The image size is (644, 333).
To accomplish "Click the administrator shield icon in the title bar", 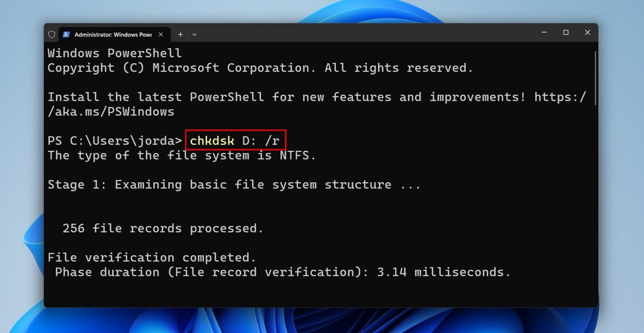I will [52, 34].
